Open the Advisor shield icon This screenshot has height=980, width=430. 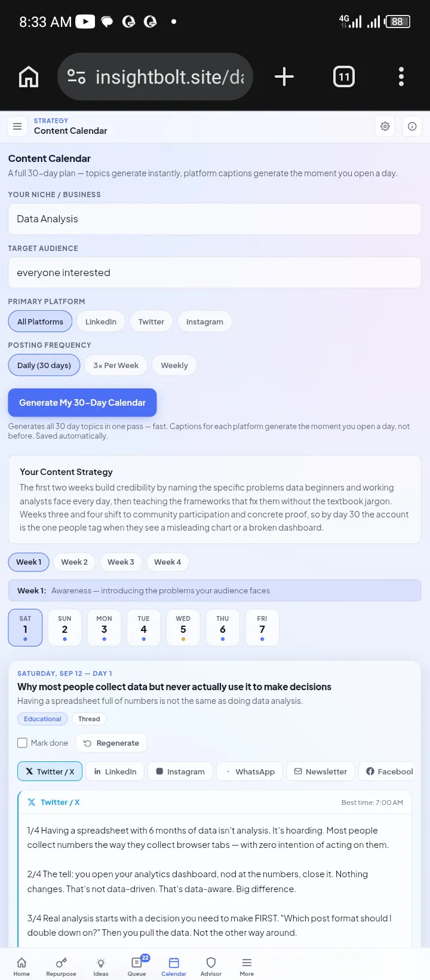pos(211,966)
